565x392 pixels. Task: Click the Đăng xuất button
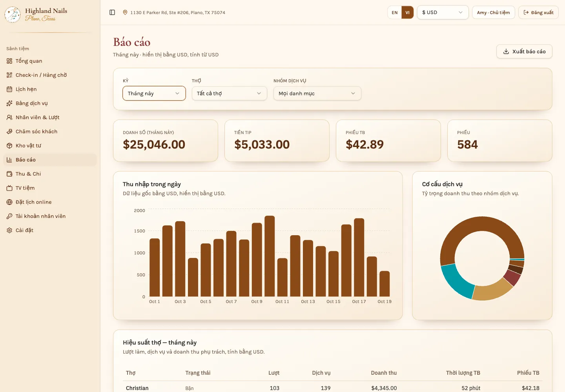[538, 13]
